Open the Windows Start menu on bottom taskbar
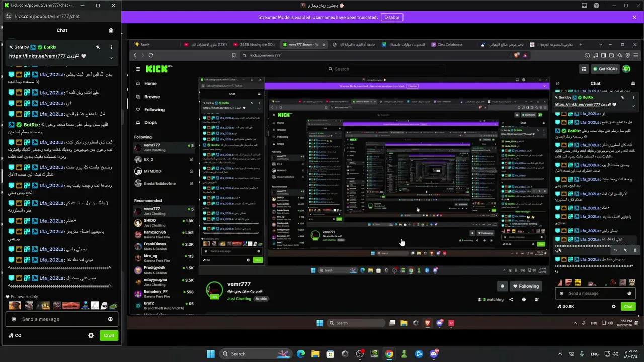 [210, 354]
